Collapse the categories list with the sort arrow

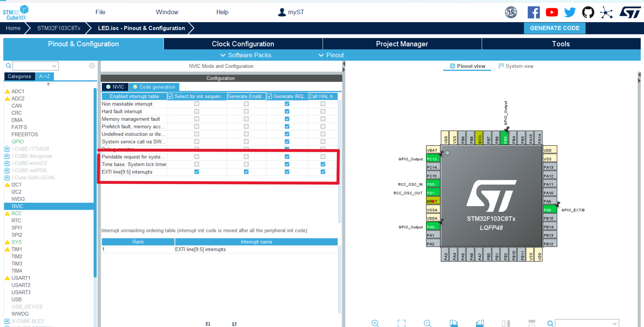(x=48, y=84)
